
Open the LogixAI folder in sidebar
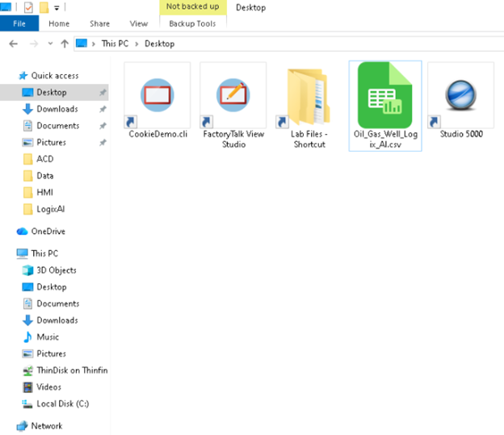(50, 210)
